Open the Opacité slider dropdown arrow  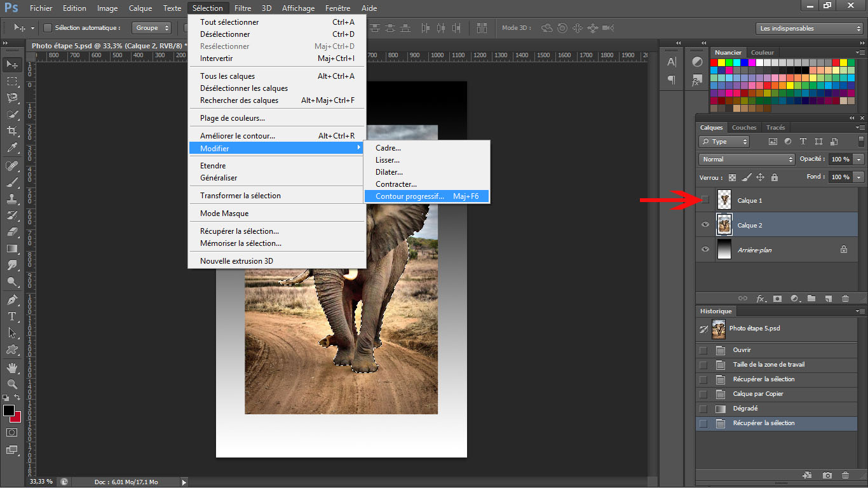pyautogui.click(x=859, y=159)
